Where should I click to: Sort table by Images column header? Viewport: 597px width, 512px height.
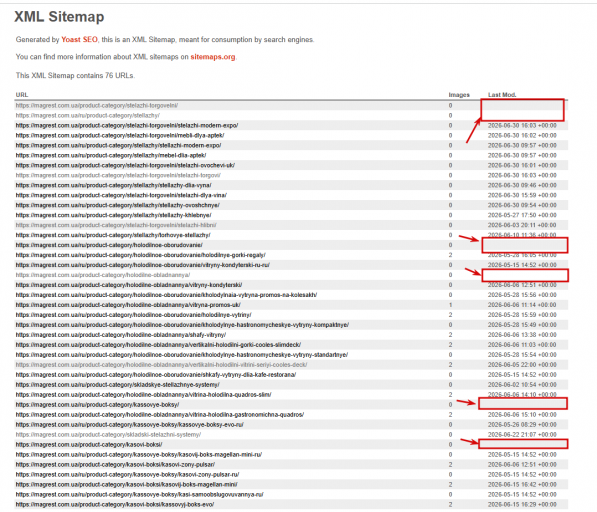pyautogui.click(x=459, y=95)
